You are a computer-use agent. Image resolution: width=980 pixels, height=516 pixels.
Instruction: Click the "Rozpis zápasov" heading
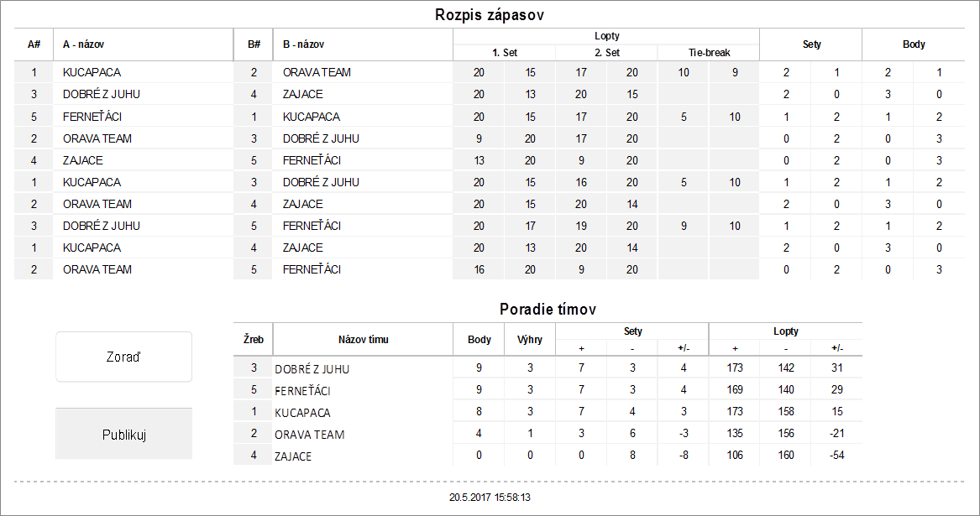(490, 15)
